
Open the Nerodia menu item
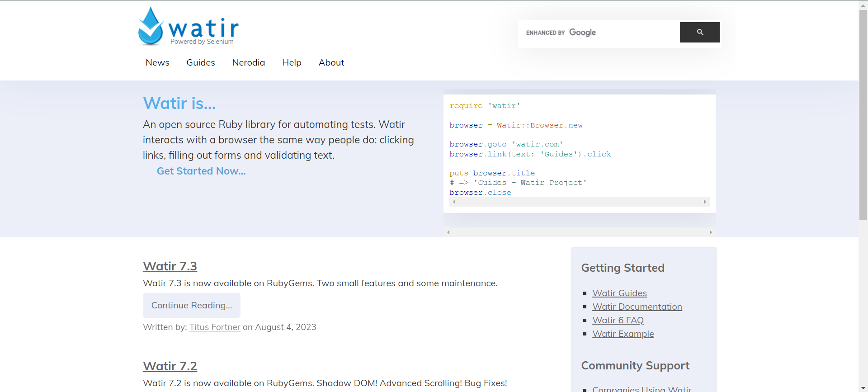[249, 62]
